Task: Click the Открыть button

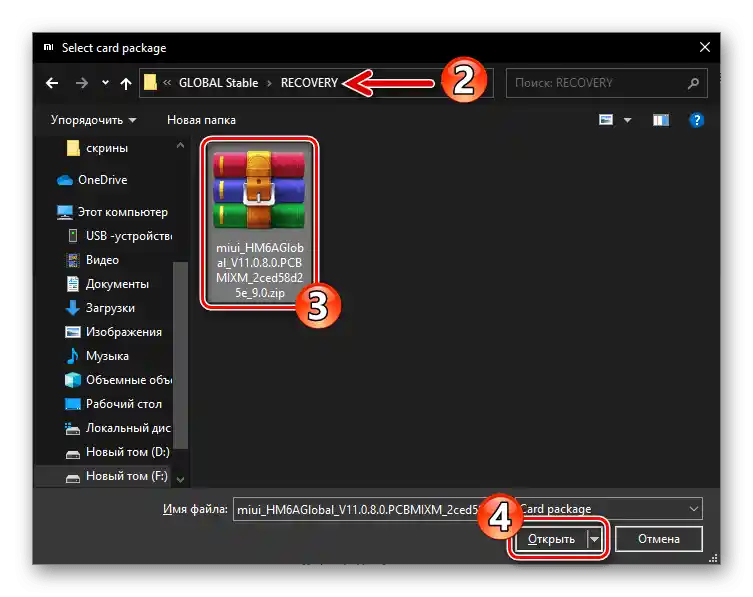Action: pos(551,540)
